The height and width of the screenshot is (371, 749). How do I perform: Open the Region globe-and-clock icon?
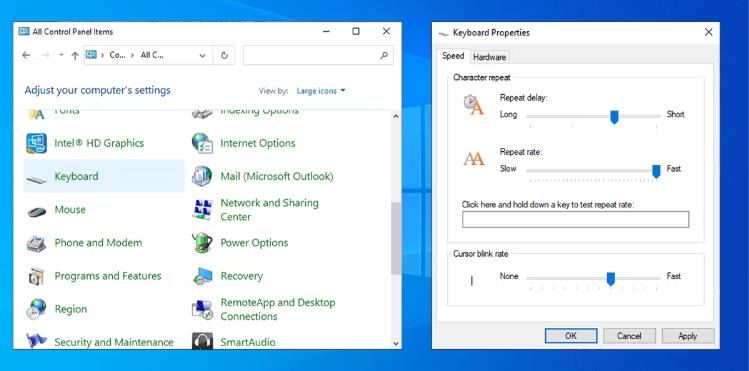(36, 309)
